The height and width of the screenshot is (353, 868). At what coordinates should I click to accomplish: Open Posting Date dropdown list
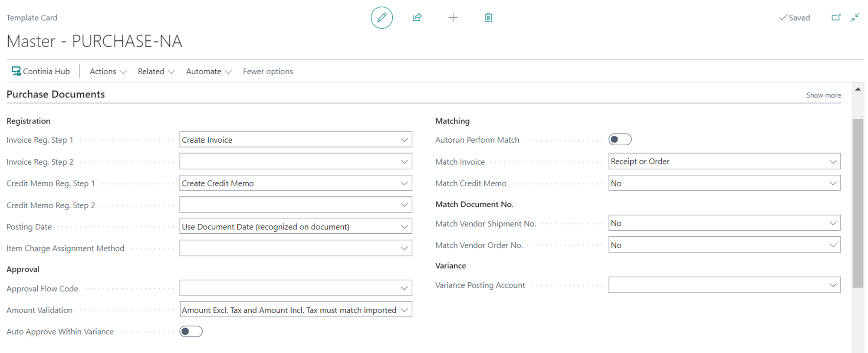coord(404,227)
